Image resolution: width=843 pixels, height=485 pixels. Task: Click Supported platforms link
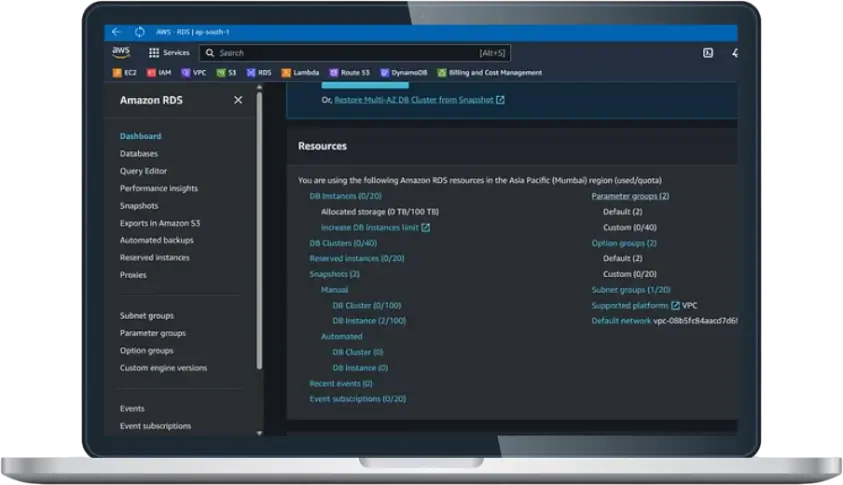630,305
